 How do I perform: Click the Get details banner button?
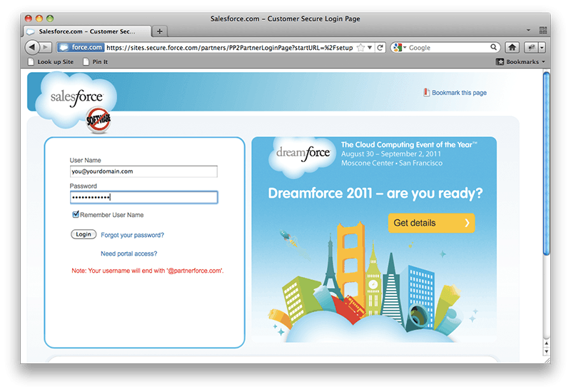pos(431,223)
